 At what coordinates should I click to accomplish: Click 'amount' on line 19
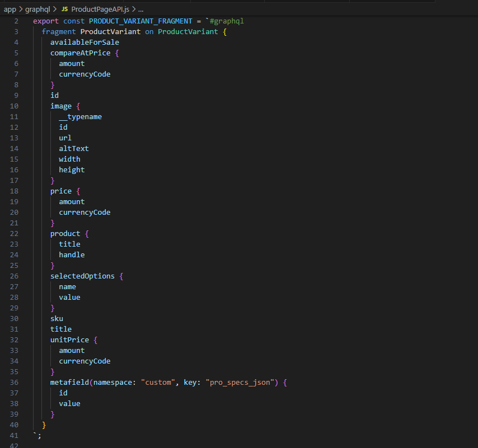[72, 202]
